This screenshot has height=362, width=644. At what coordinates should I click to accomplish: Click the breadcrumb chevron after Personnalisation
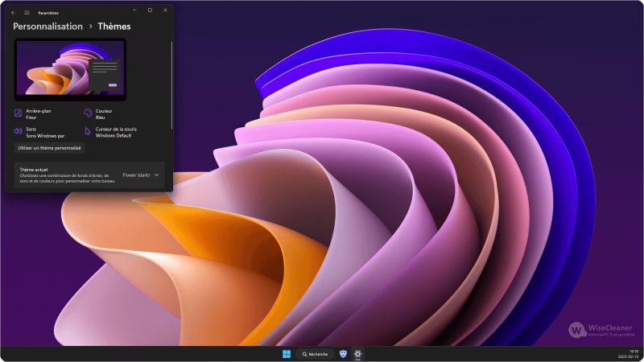click(91, 27)
